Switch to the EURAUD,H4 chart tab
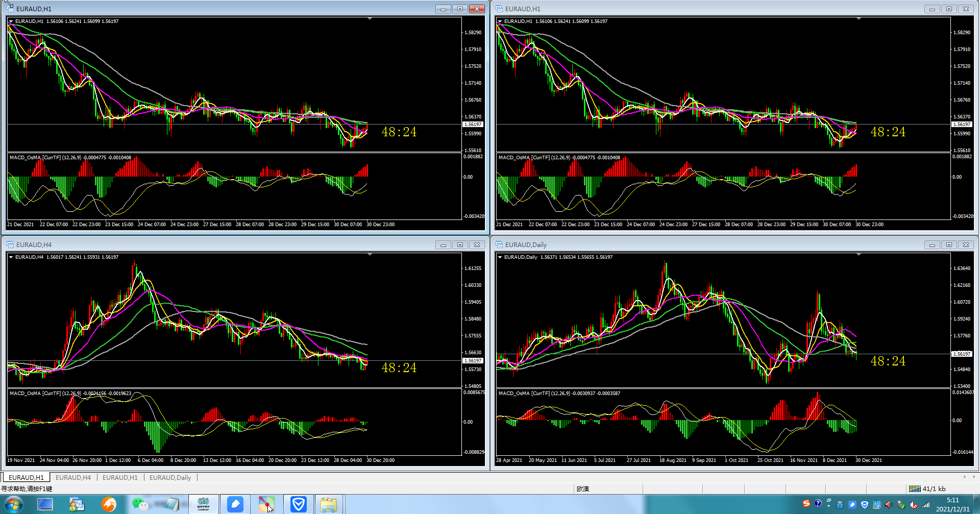The image size is (980, 514). pyautogui.click(x=73, y=478)
